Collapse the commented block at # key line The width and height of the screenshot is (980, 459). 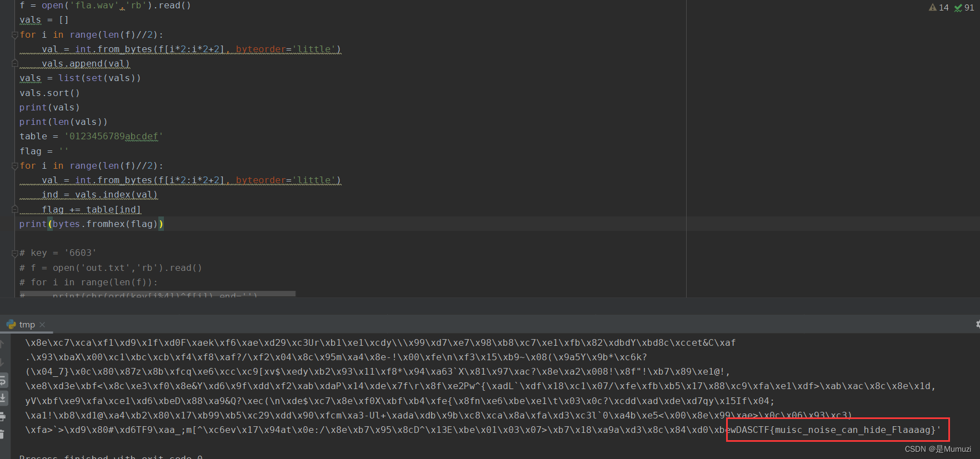14,253
